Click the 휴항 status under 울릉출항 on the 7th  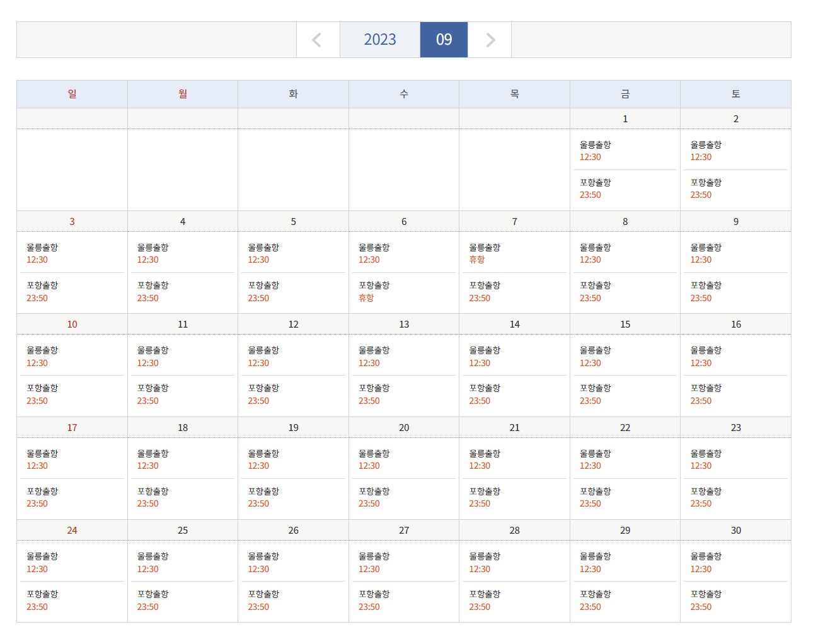click(x=477, y=260)
